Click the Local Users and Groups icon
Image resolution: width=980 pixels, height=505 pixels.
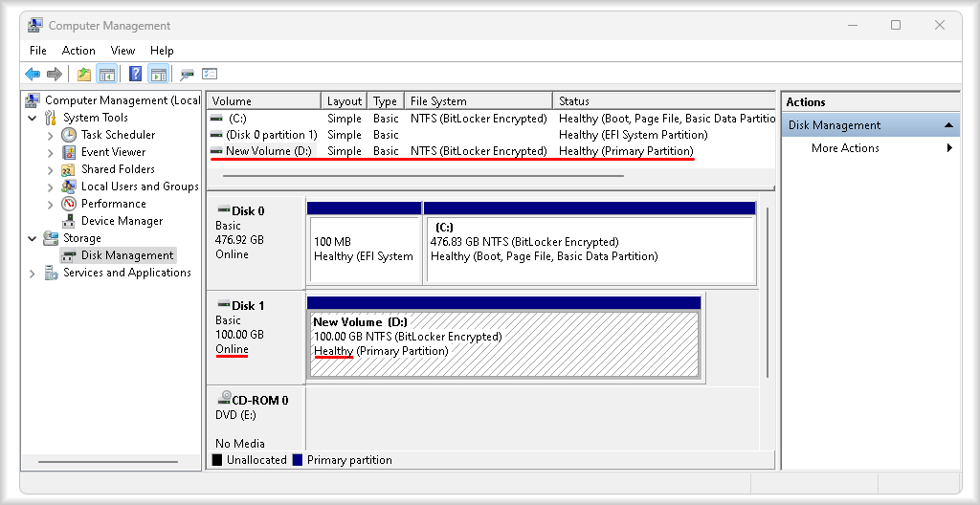69,187
